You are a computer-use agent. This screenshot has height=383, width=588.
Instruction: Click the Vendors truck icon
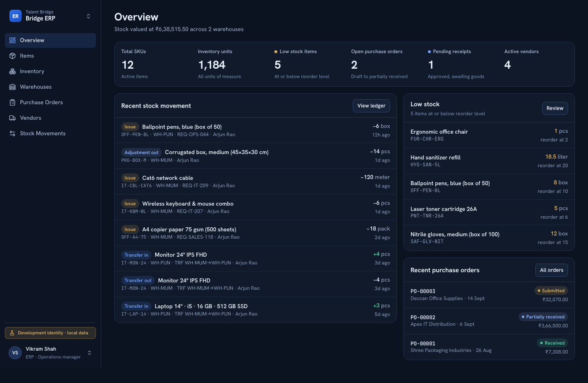pyautogui.click(x=12, y=118)
